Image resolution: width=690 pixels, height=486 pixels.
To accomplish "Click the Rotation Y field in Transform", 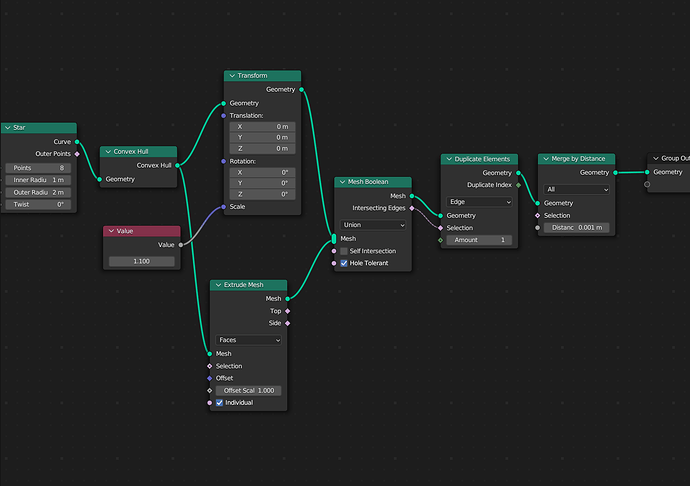I will coord(262,183).
